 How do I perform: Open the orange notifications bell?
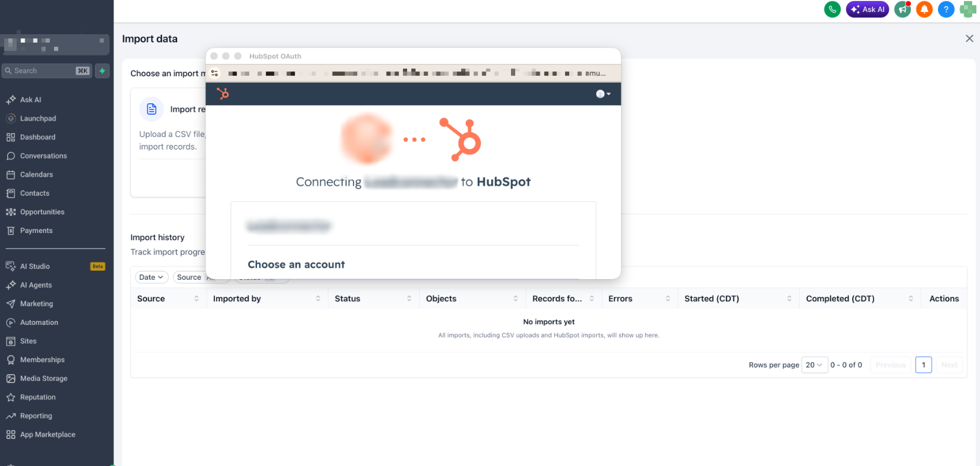tap(924, 10)
